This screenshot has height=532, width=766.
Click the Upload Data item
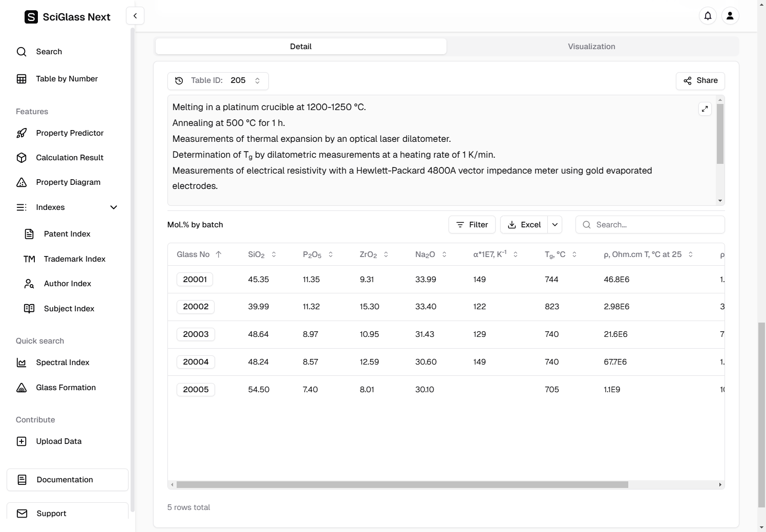tap(58, 441)
